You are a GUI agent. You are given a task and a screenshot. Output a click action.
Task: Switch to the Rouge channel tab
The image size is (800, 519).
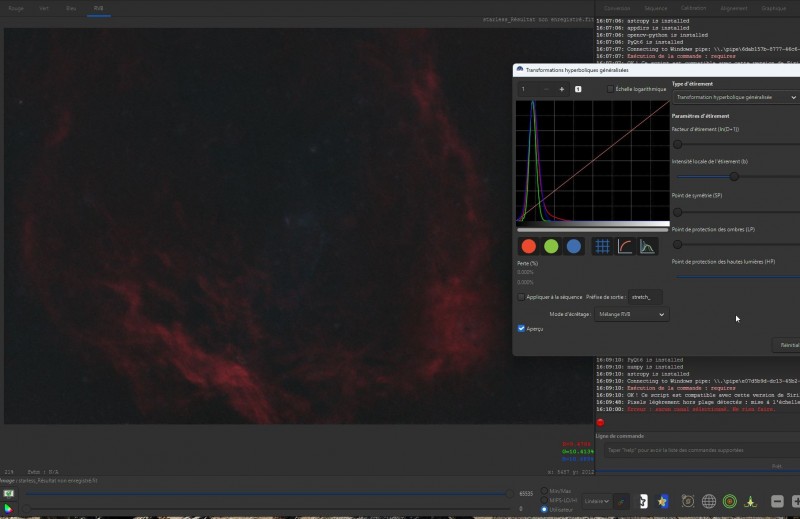[x=16, y=8]
